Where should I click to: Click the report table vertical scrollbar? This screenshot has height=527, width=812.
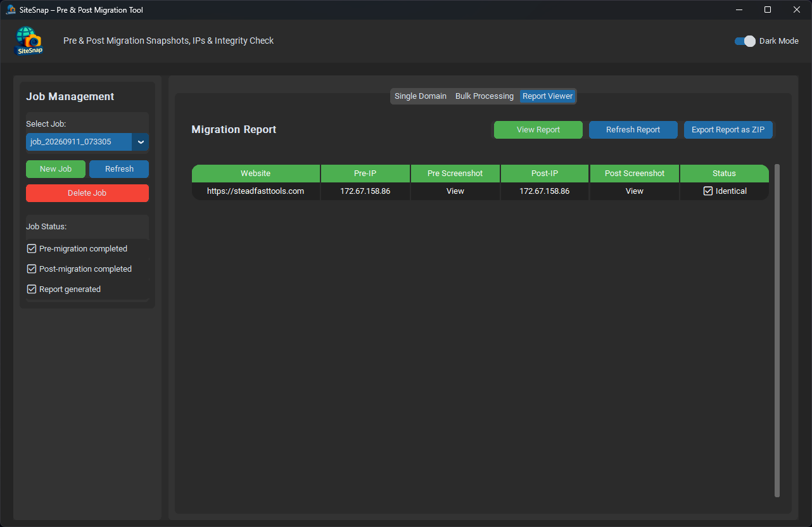pyautogui.click(x=777, y=331)
